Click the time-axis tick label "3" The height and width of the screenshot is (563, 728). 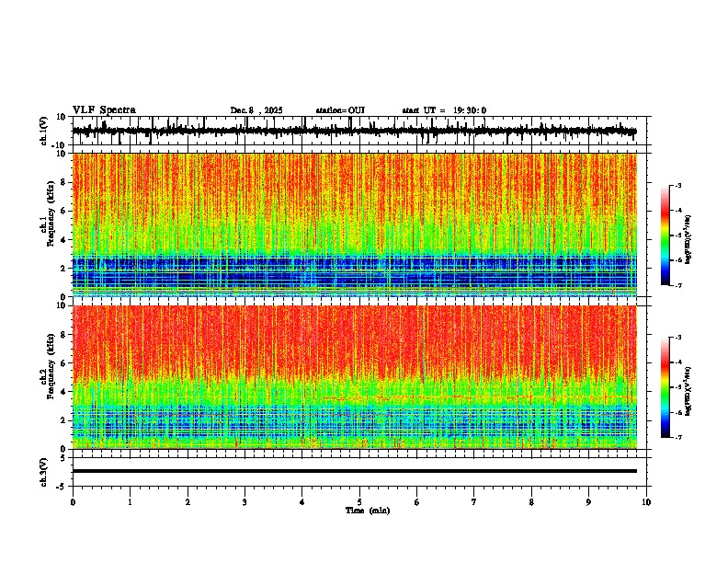pyautogui.click(x=245, y=502)
